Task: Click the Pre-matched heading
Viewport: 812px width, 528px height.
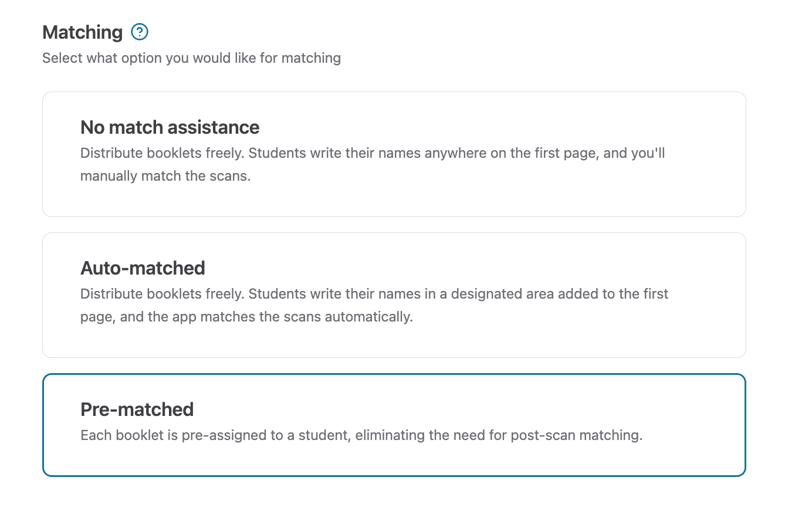Action: pyautogui.click(x=137, y=409)
